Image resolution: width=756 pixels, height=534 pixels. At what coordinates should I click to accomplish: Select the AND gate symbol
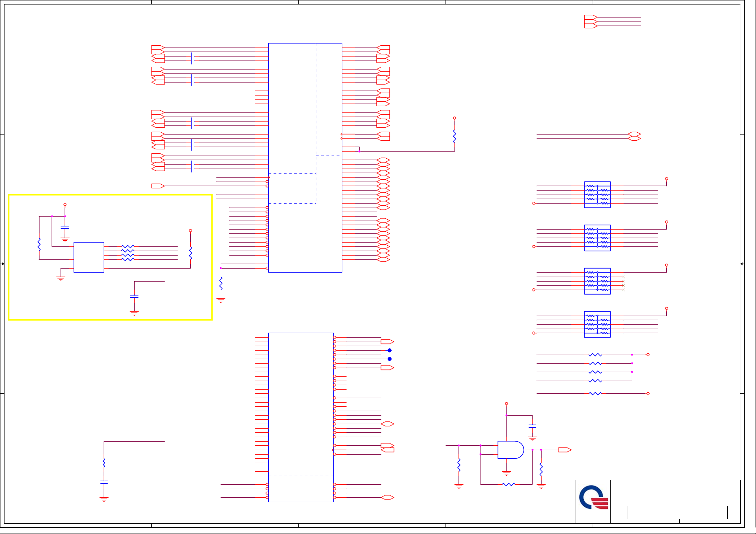pyautogui.click(x=511, y=450)
